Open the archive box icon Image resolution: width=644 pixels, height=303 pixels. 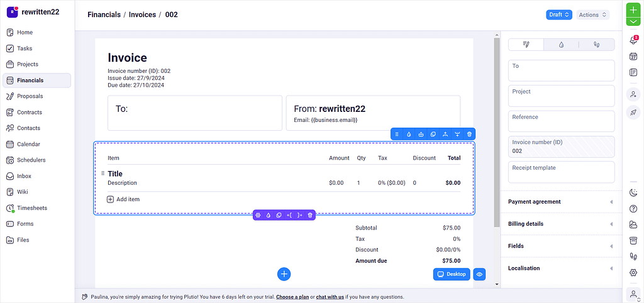(633, 240)
